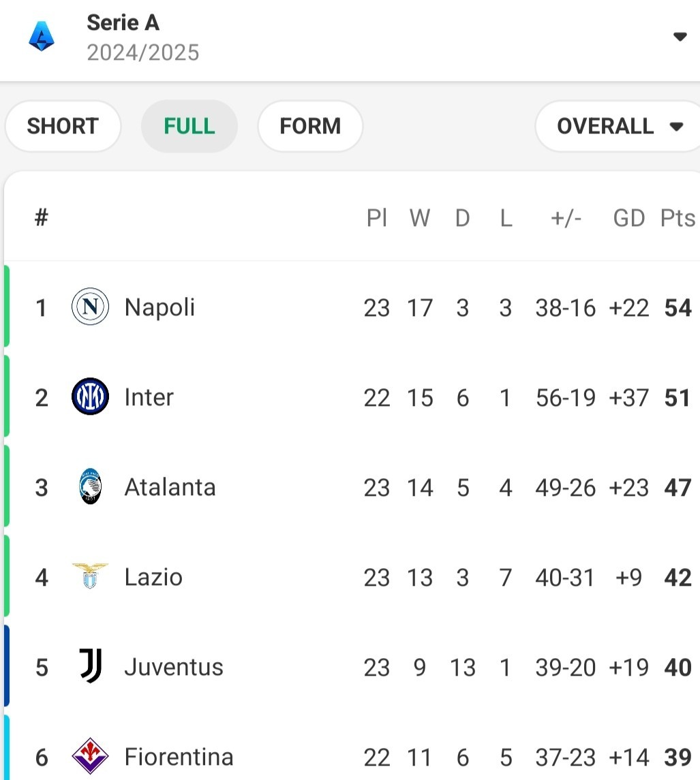
Task: Open the Lazio eagle crest
Action: (90, 576)
